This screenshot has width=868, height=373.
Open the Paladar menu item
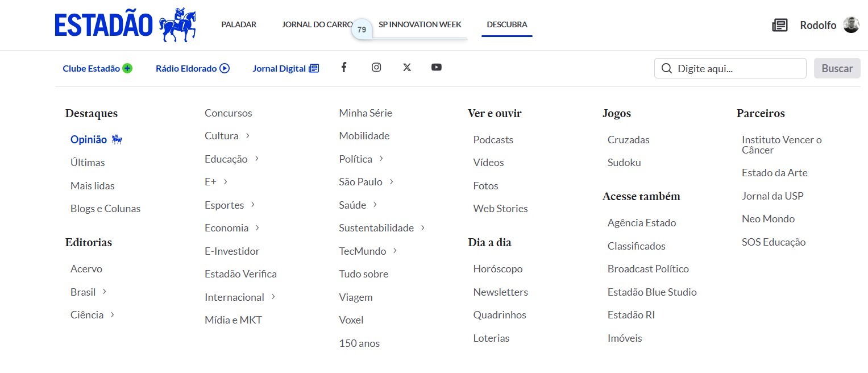pyautogui.click(x=239, y=24)
